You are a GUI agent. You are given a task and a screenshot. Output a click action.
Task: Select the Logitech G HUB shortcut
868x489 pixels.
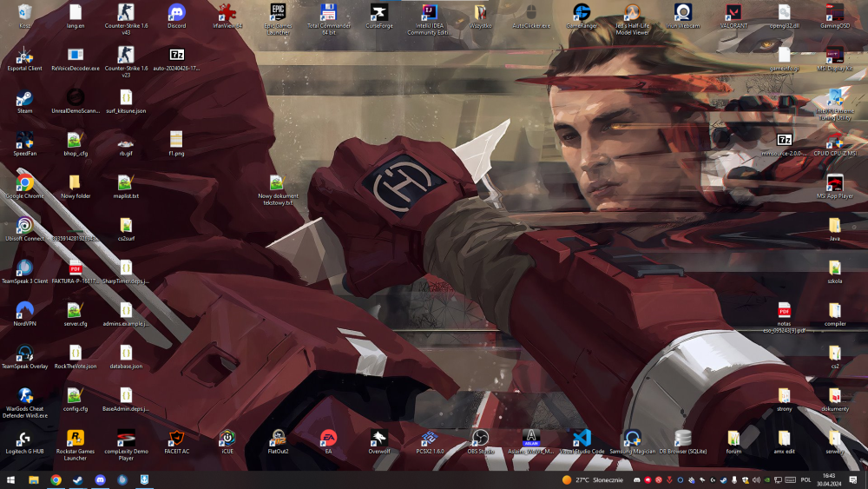(x=24, y=442)
